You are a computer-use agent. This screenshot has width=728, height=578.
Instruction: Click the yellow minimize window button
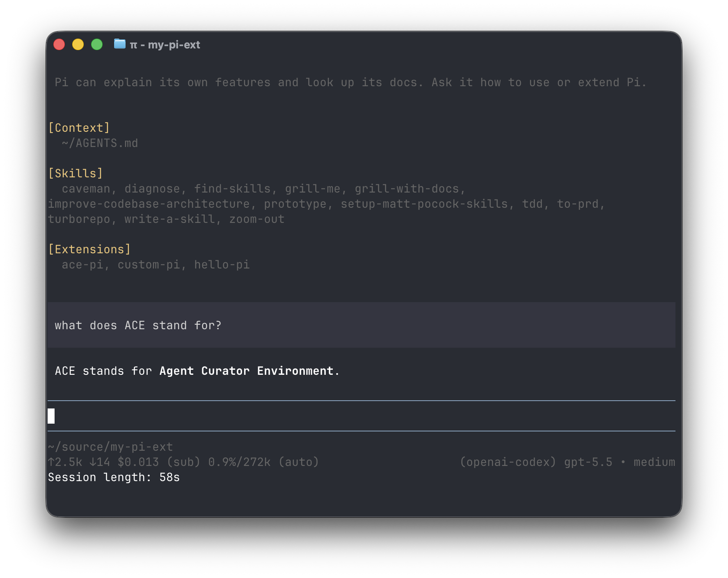(x=78, y=44)
